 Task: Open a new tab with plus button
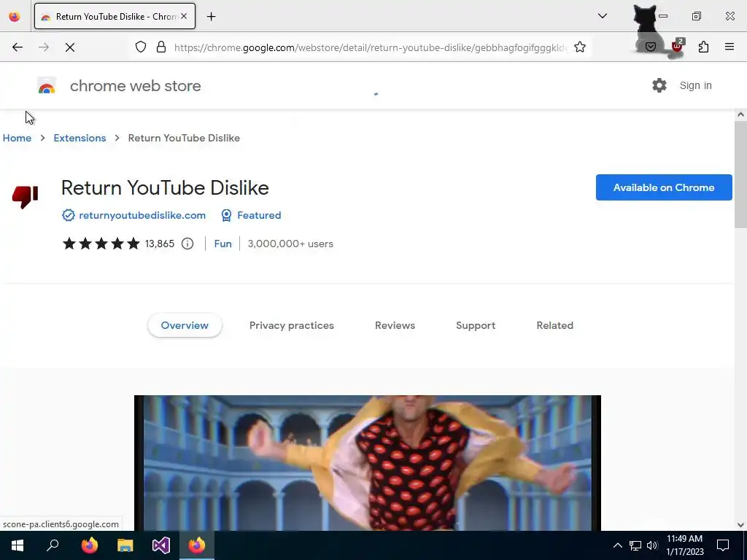pyautogui.click(x=211, y=17)
